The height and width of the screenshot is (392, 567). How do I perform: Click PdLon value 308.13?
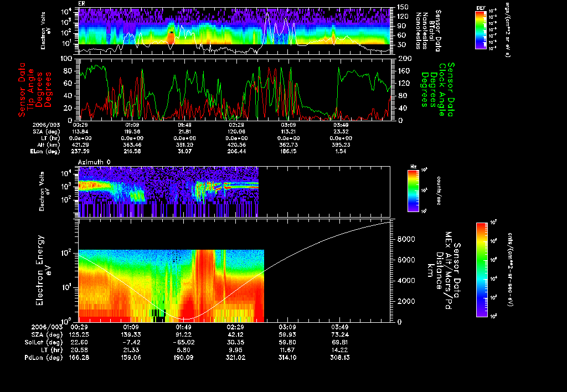(340, 357)
